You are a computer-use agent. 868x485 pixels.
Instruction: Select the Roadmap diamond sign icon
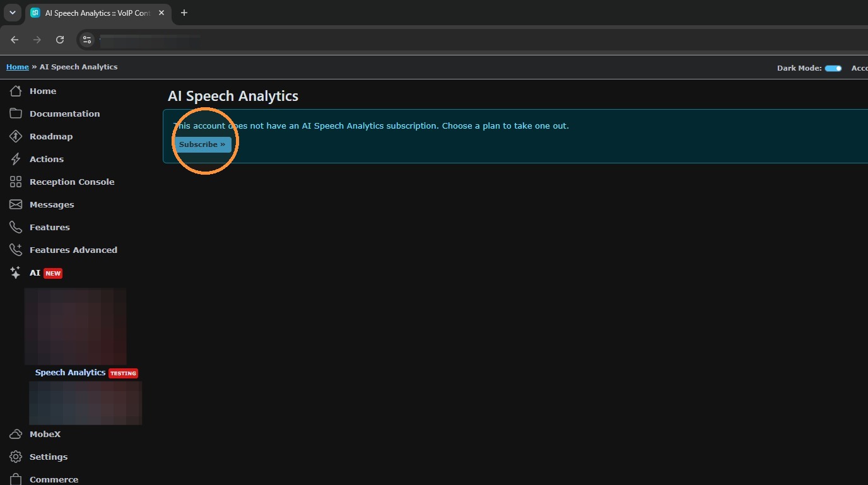tap(16, 136)
